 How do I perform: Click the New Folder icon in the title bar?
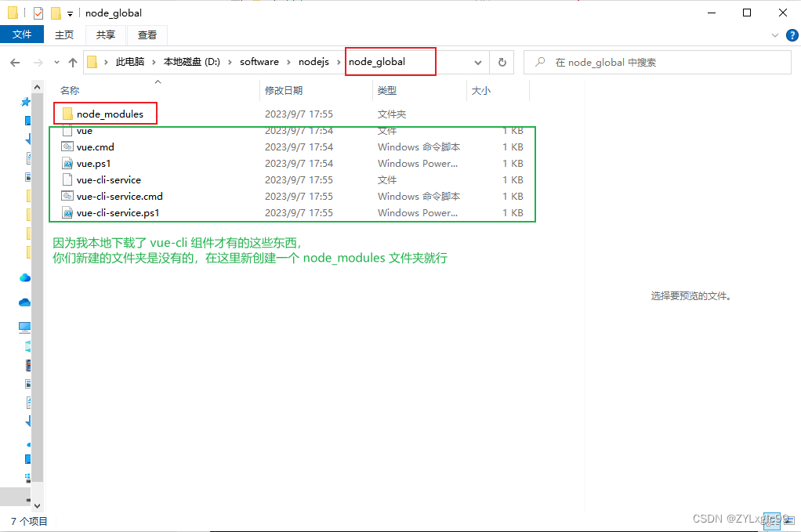[x=56, y=13]
